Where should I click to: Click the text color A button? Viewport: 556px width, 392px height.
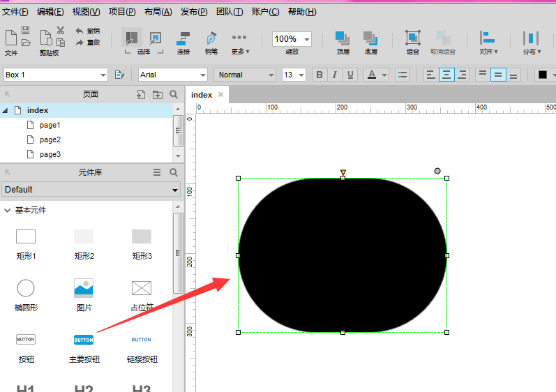pyautogui.click(x=372, y=75)
